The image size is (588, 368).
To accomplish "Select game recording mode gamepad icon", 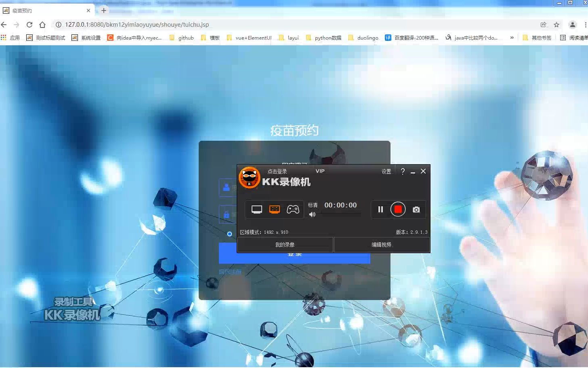I will click(x=293, y=209).
